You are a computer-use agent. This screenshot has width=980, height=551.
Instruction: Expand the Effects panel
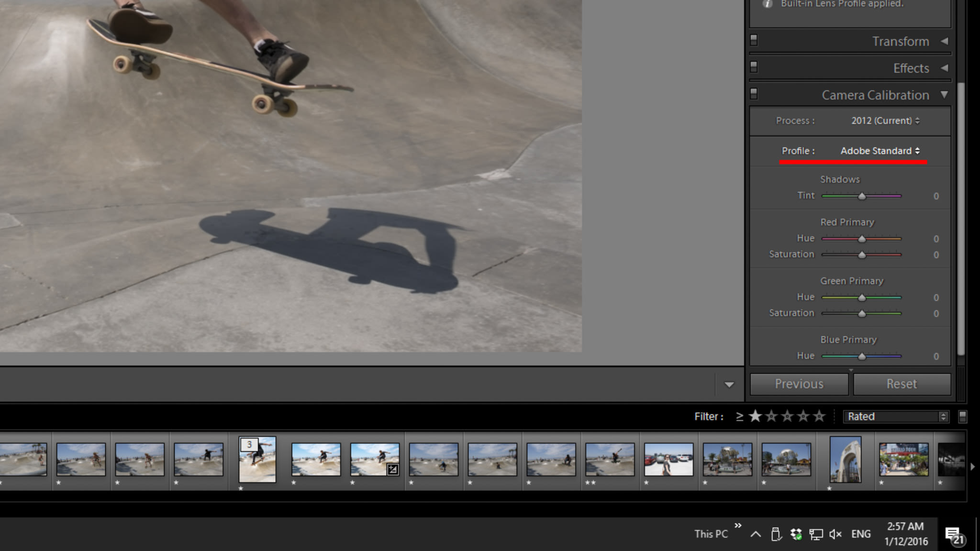click(944, 68)
